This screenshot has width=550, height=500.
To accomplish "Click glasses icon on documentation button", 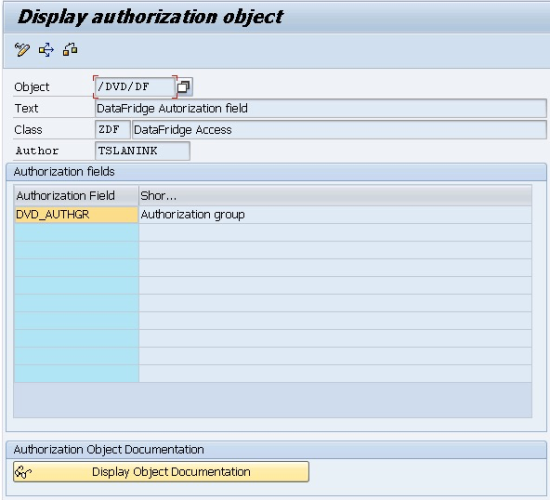I will tap(23, 472).
